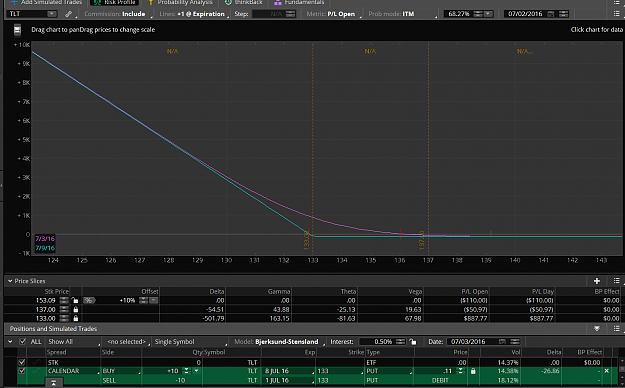Open the Show All dropdown
625x388 pixels.
(74, 342)
